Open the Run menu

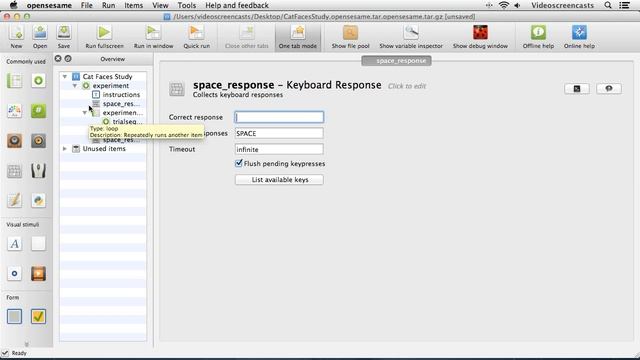click(109, 5)
